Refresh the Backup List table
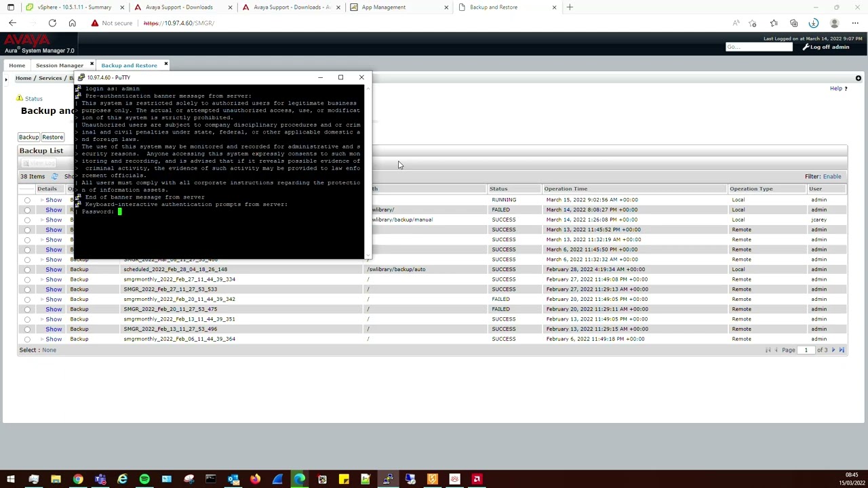868x488 pixels. pyautogui.click(x=55, y=176)
